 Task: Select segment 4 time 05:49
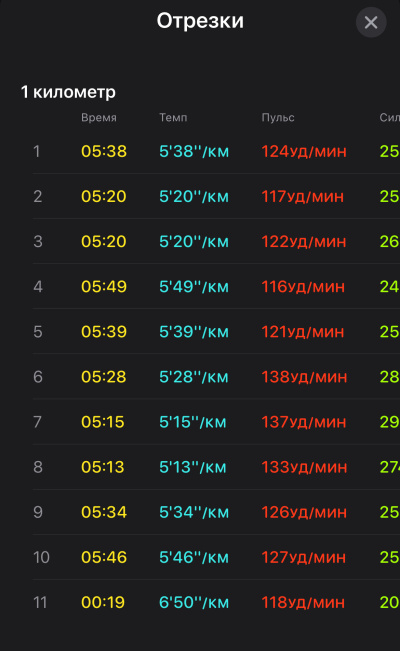(104, 286)
